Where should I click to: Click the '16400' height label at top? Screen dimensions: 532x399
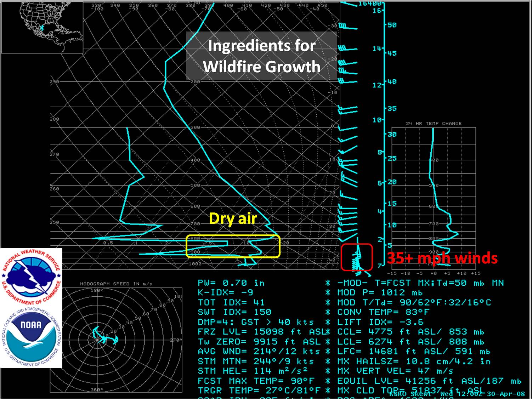pyautogui.click(x=369, y=4)
